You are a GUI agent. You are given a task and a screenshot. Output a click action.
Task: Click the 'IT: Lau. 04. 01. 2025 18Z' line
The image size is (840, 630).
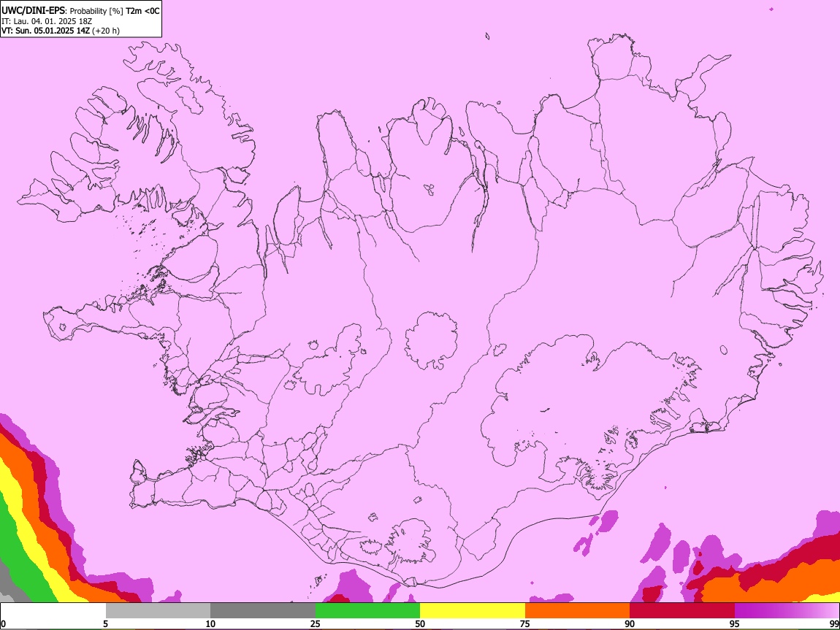click(x=47, y=21)
